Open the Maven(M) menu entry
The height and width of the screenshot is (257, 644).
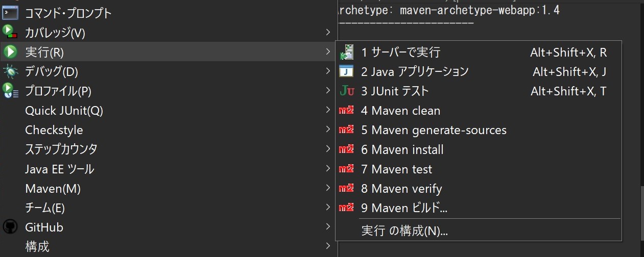click(168, 188)
